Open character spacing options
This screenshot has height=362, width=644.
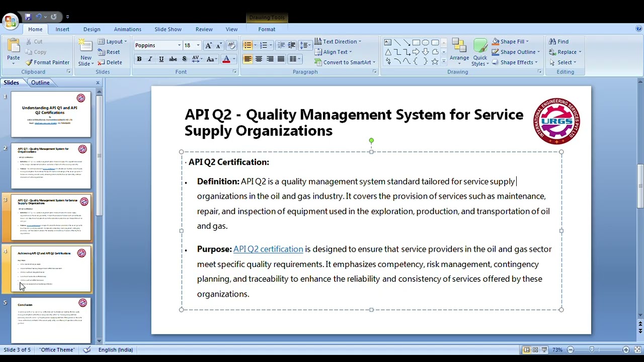(x=197, y=59)
